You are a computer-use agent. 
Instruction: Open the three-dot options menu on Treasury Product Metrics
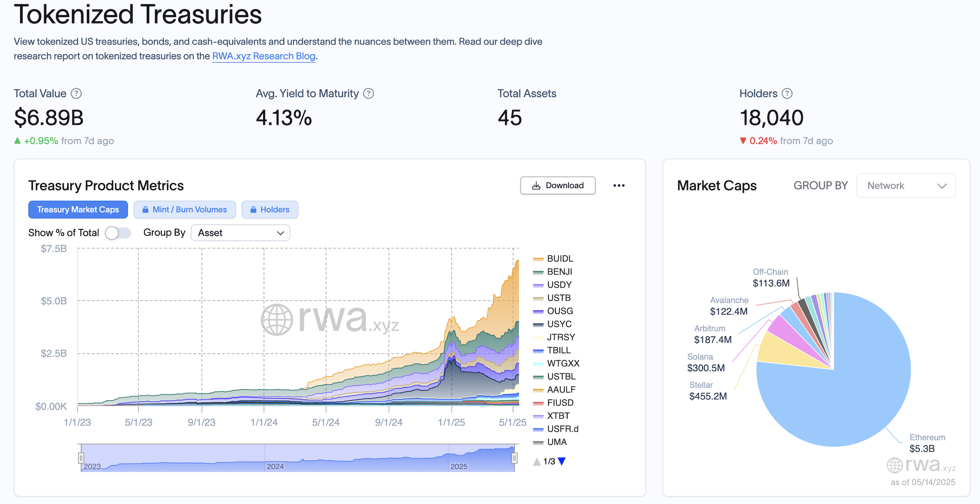point(620,185)
